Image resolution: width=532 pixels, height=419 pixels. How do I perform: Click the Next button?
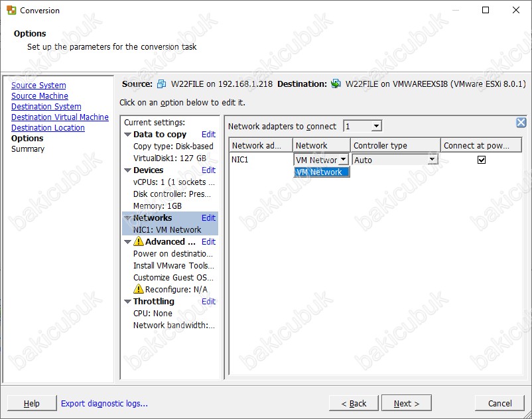[x=407, y=403]
